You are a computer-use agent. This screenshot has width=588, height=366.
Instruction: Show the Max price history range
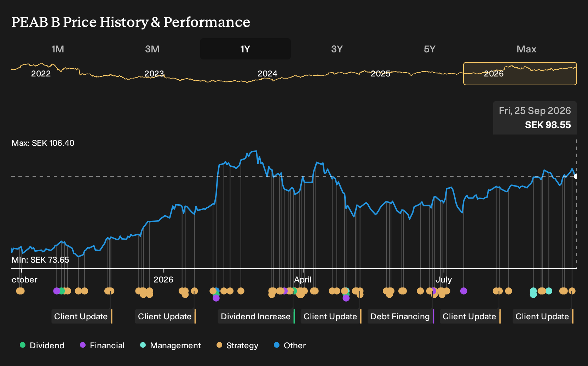[526, 49]
